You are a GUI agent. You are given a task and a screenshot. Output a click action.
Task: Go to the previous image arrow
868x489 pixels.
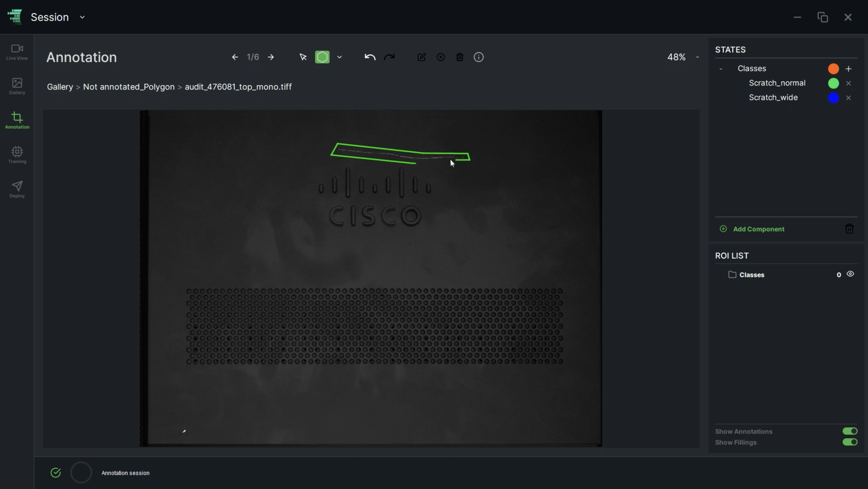pos(235,57)
